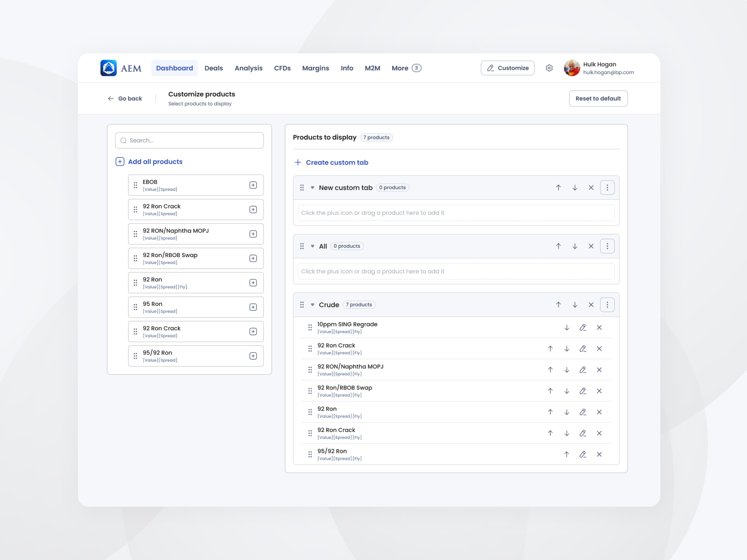747x560 pixels.
Task: Move New custom tab up
Action: tap(558, 187)
